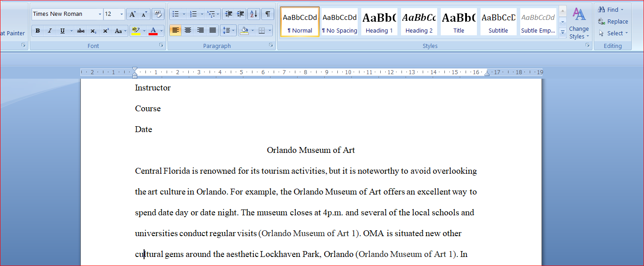Apply the yellow text highlight color
The image size is (644, 266).
coord(135,31)
